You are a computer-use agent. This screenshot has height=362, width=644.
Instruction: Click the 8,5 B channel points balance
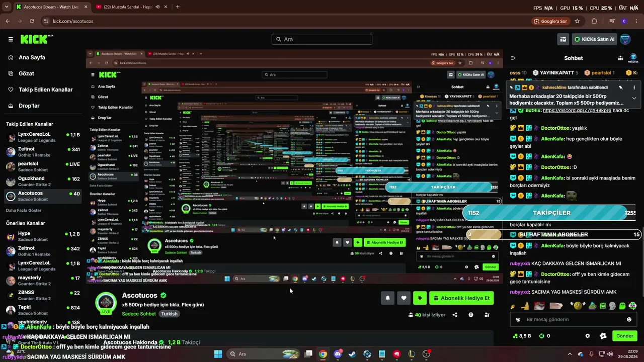(x=521, y=336)
